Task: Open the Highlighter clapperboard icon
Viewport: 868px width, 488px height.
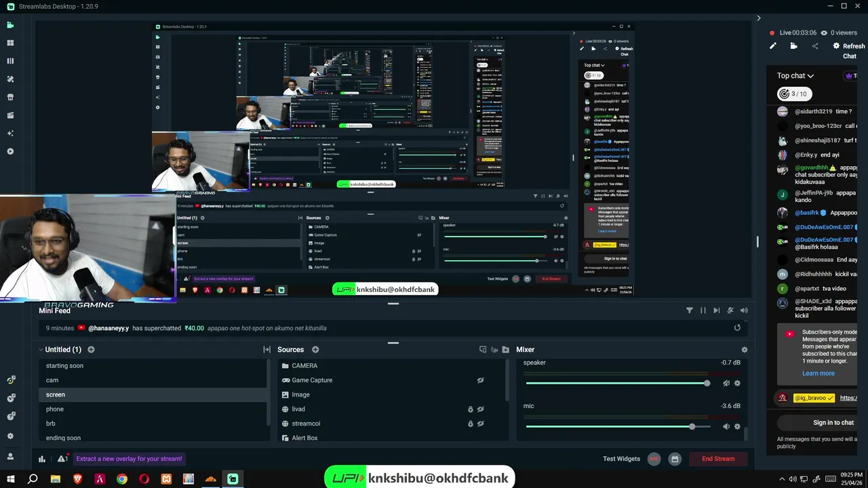Action: point(10,115)
